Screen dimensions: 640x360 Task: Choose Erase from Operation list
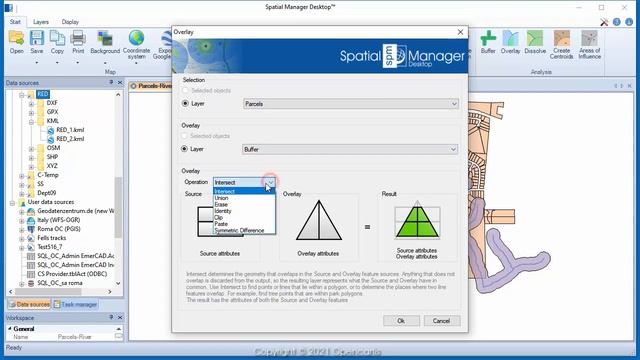coord(244,204)
